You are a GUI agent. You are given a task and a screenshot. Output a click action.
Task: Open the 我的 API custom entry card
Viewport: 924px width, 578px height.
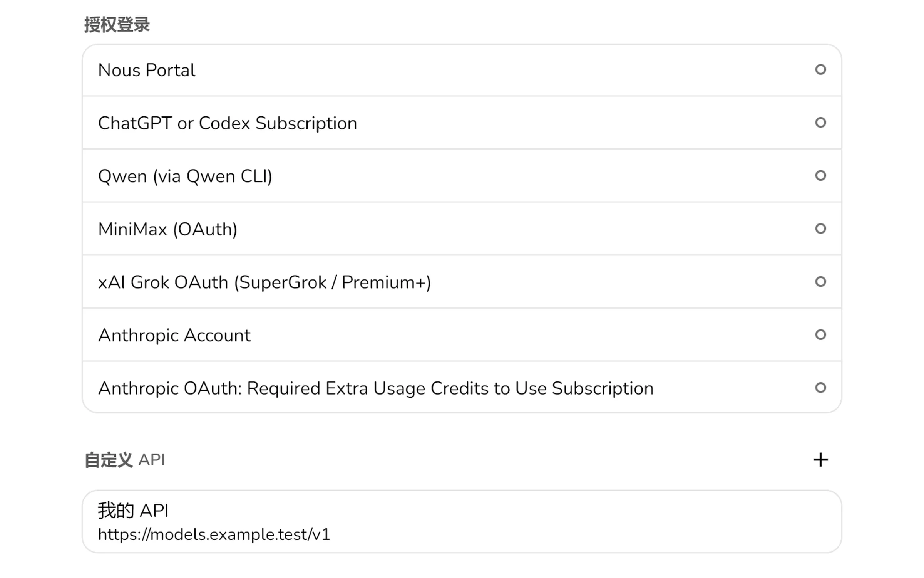tap(462, 522)
